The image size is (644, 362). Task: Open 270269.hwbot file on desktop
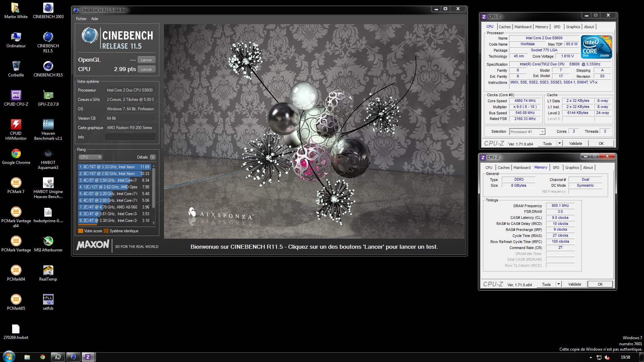pyautogui.click(x=16, y=332)
